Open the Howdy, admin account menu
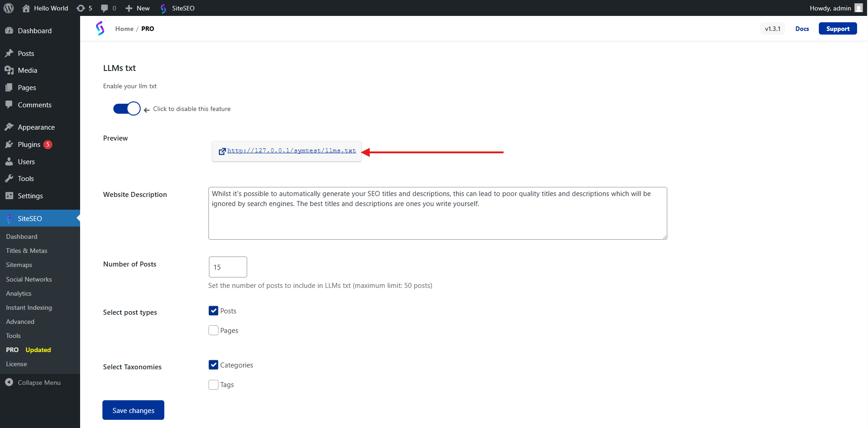 830,8
